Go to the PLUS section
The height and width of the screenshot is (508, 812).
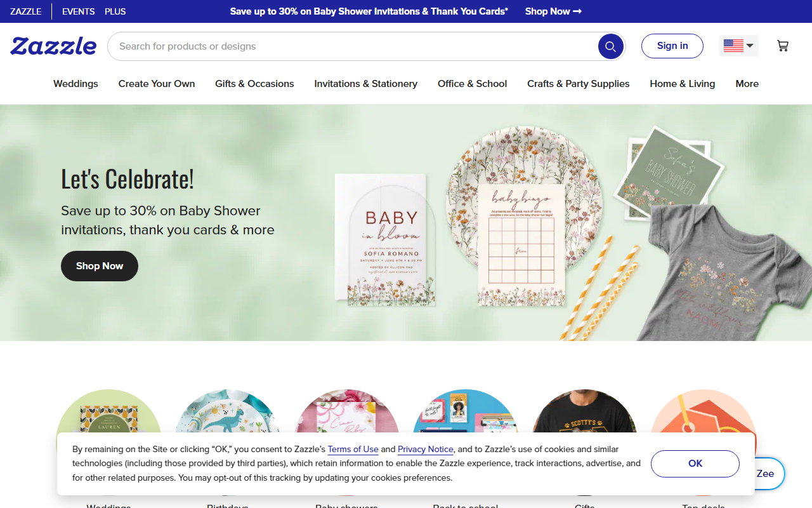pyautogui.click(x=115, y=11)
